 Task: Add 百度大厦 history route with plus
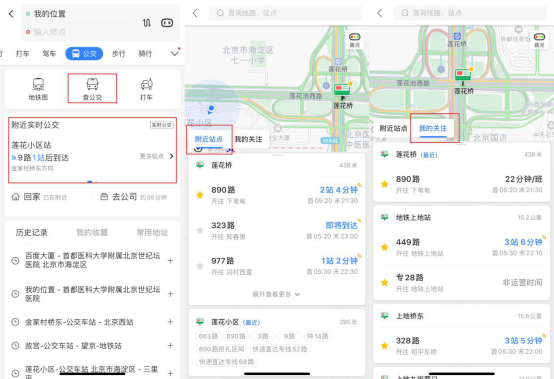[x=170, y=261]
